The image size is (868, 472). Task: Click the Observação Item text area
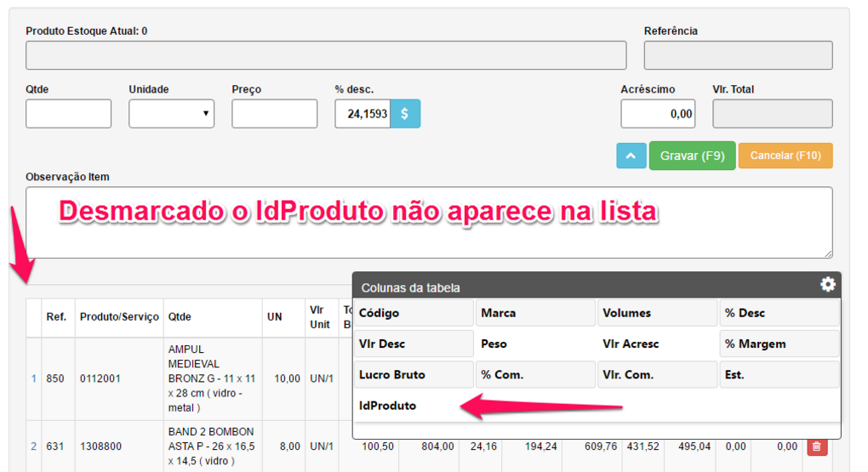pyautogui.click(x=429, y=223)
